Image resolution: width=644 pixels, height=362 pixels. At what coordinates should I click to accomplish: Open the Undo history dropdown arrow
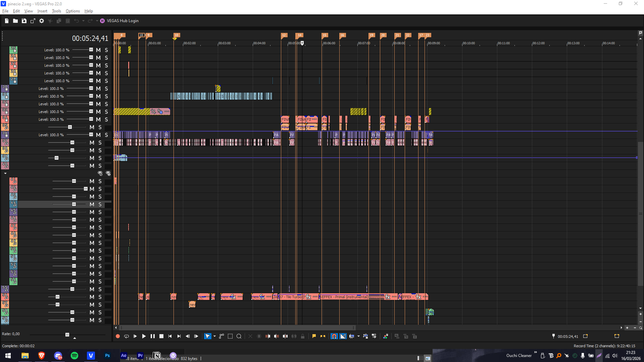(83, 21)
